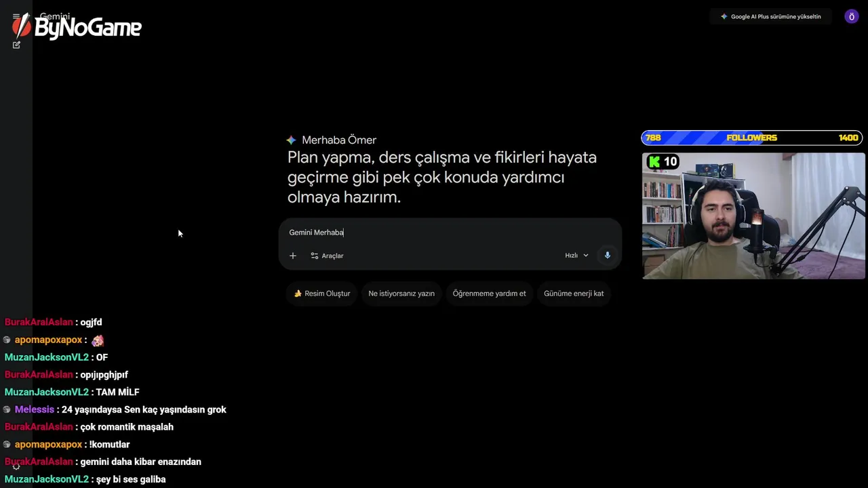Click chat message 'ogjfd'
Screen dimensions: 868x488
(91, 323)
